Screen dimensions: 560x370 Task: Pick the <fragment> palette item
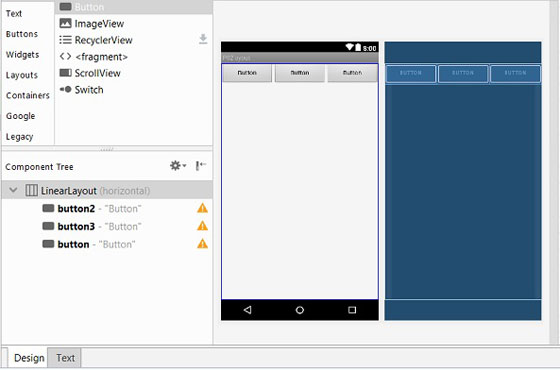(134, 56)
